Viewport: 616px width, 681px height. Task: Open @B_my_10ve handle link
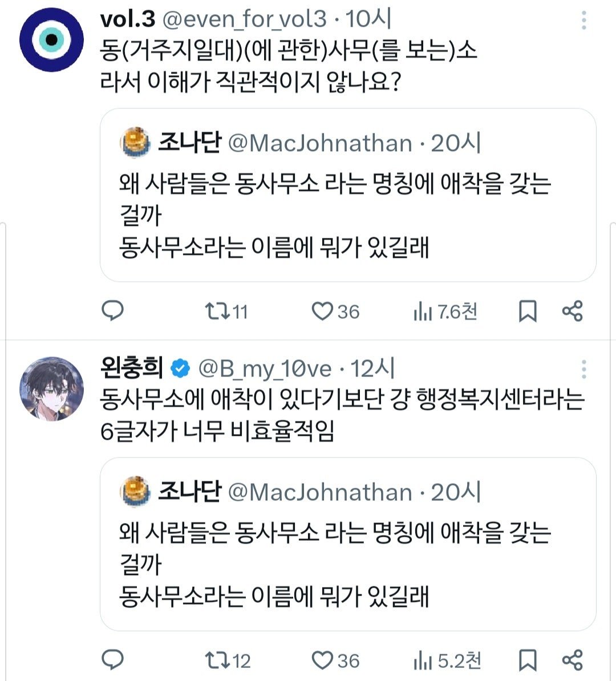[265, 368]
